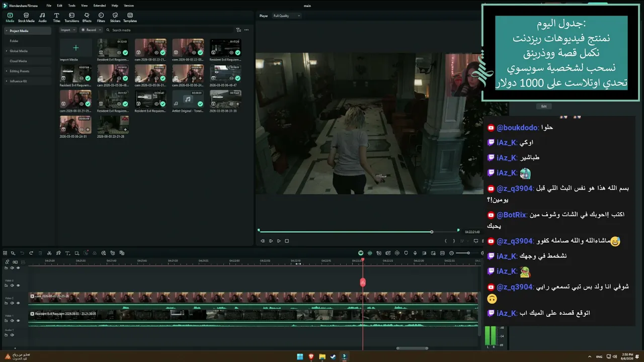Mute the Audio 1 track

pos(12,335)
